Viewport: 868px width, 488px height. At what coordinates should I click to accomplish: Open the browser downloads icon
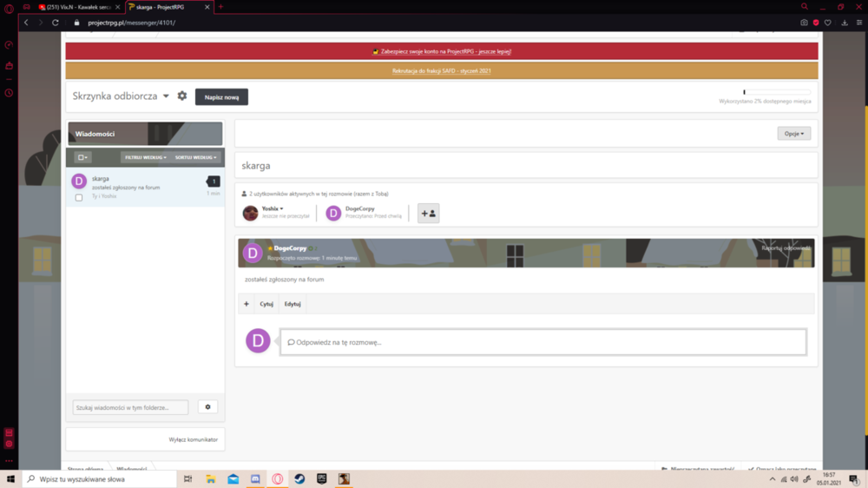[845, 23]
